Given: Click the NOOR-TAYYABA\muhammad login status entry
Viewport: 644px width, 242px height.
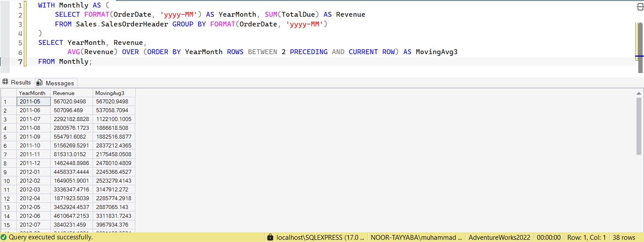Looking at the screenshot, I should pyautogui.click(x=416, y=238).
